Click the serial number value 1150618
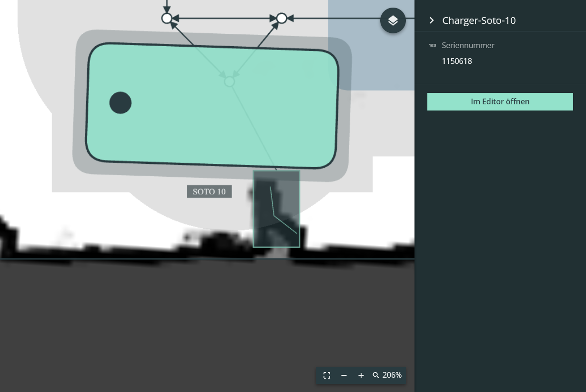The image size is (586, 392). (x=457, y=61)
